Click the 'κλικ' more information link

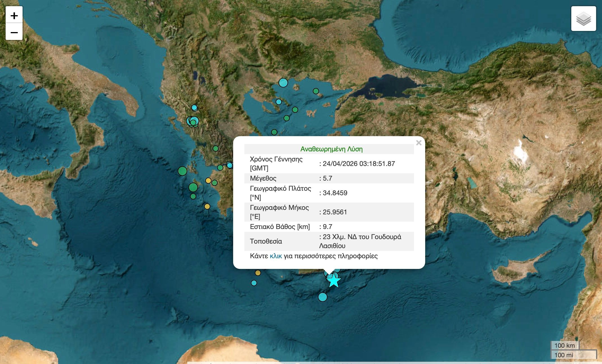(276, 256)
